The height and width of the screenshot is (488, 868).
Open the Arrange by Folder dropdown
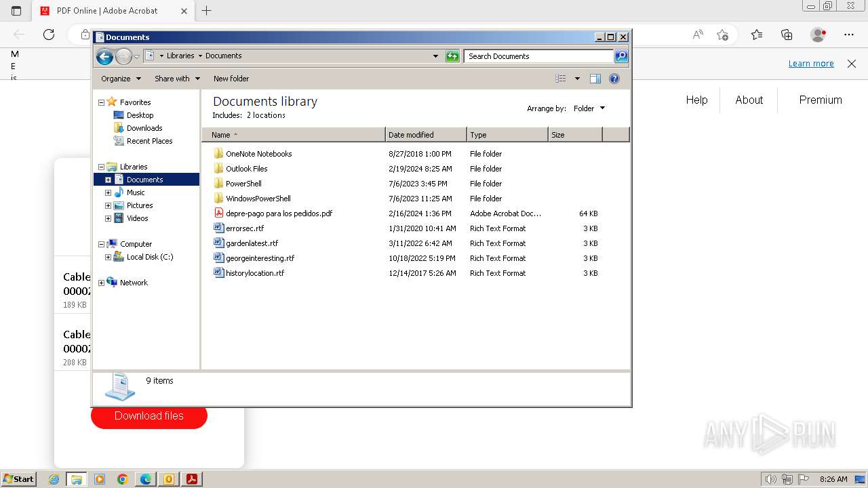pos(589,108)
